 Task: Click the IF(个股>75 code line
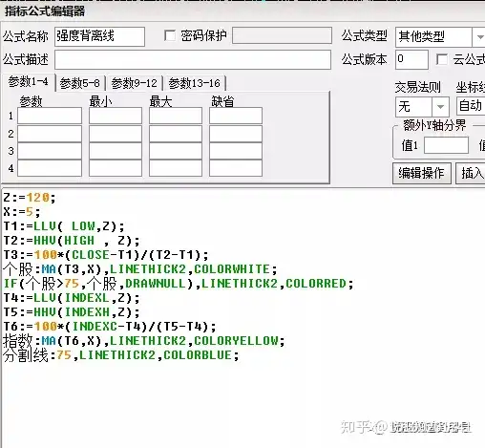tap(179, 284)
